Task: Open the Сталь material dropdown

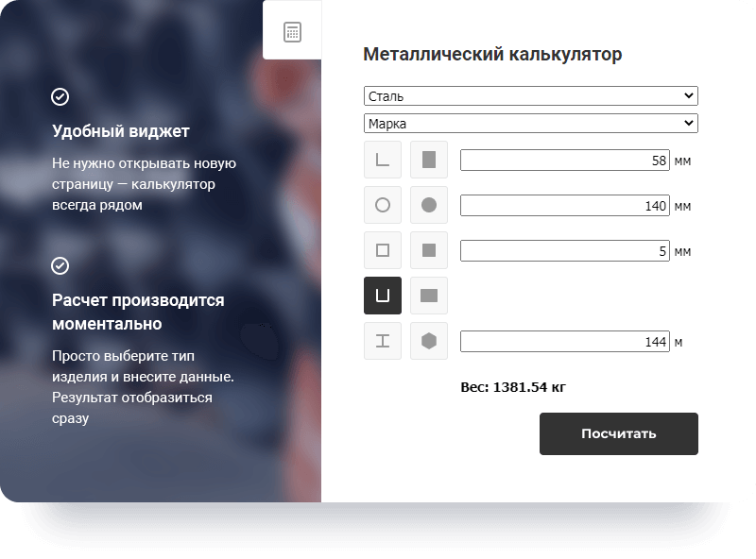Action: (531, 95)
